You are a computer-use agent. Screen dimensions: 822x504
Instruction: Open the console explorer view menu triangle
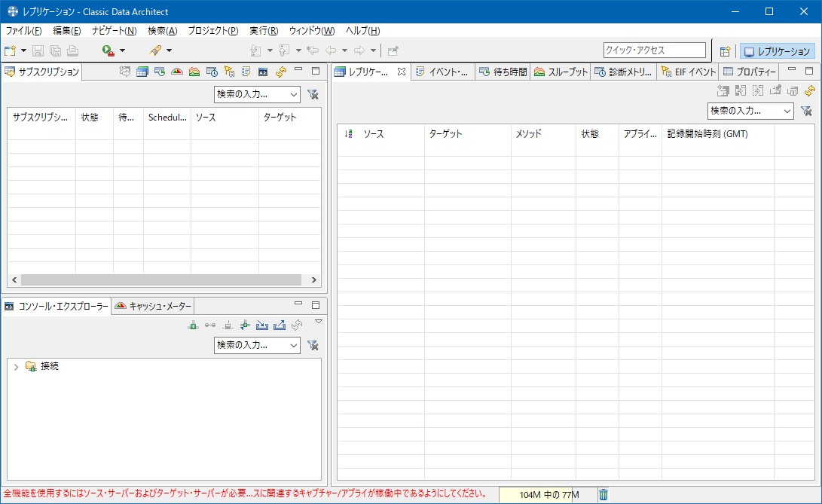[x=318, y=322]
